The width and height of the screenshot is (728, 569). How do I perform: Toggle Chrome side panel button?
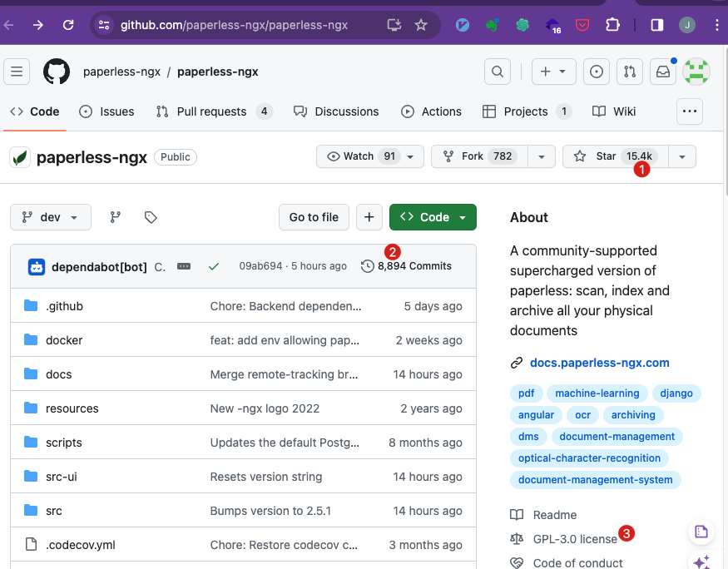(x=657, y=25)
